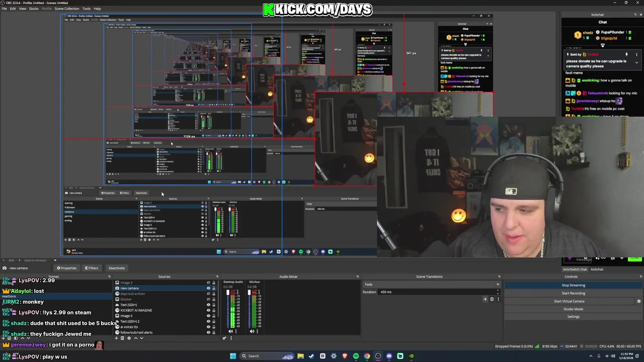Hide the KICKBOT AI IMAGINE source

click(208, 310)
